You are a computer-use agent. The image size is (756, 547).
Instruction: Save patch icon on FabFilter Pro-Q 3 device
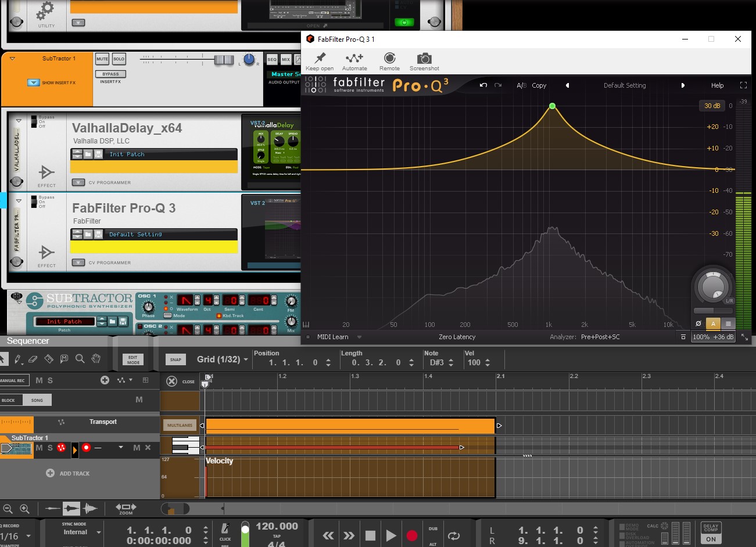point(98,234)
